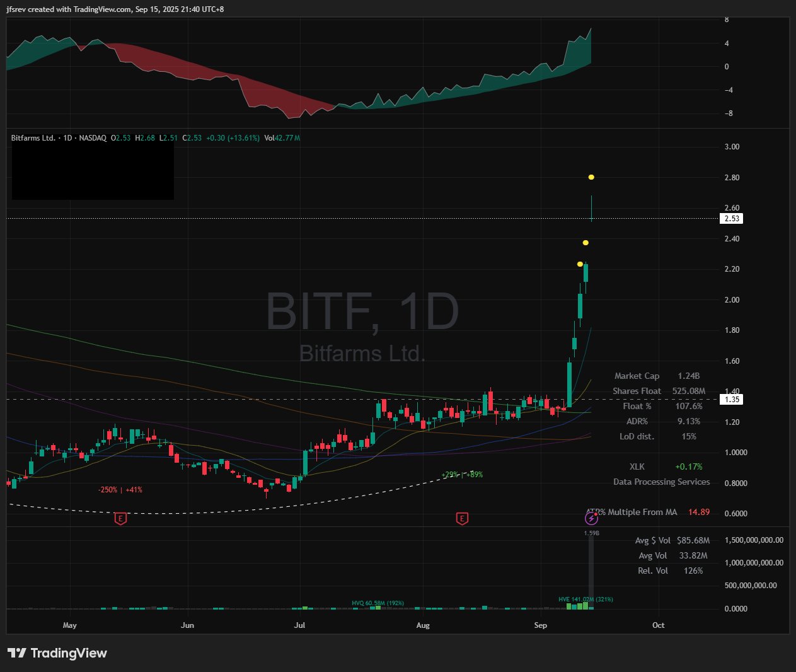Click the Avg Vol 33.82M value
This screenshot has width=796, height=672.
pyautogui.click(x=693, y=555)
